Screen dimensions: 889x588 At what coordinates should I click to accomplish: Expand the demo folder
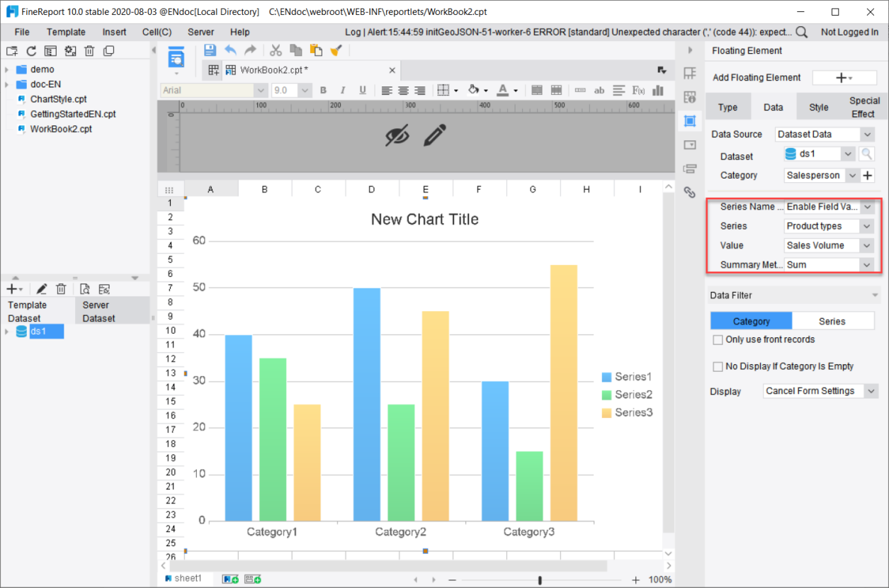point(6,69)
